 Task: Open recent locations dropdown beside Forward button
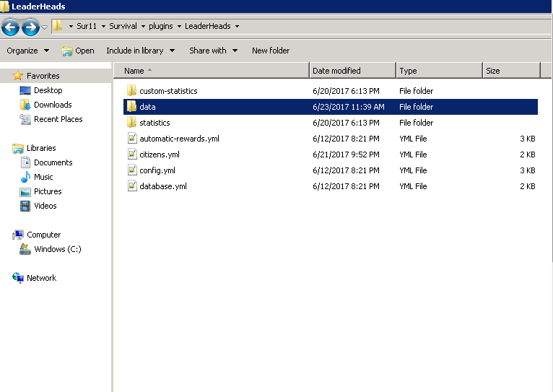tap(45, 27)
